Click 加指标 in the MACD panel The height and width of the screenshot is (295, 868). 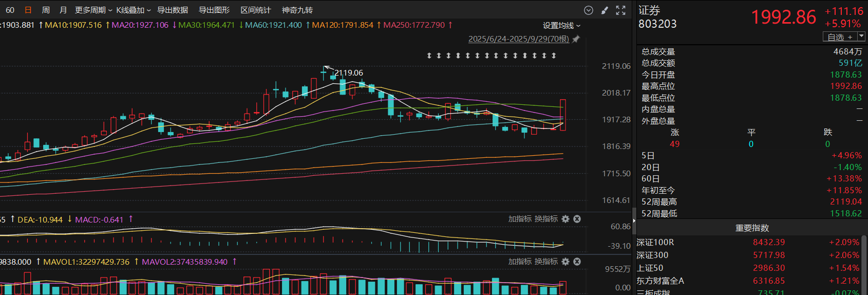pyautogui.click(x=520, y=219)
